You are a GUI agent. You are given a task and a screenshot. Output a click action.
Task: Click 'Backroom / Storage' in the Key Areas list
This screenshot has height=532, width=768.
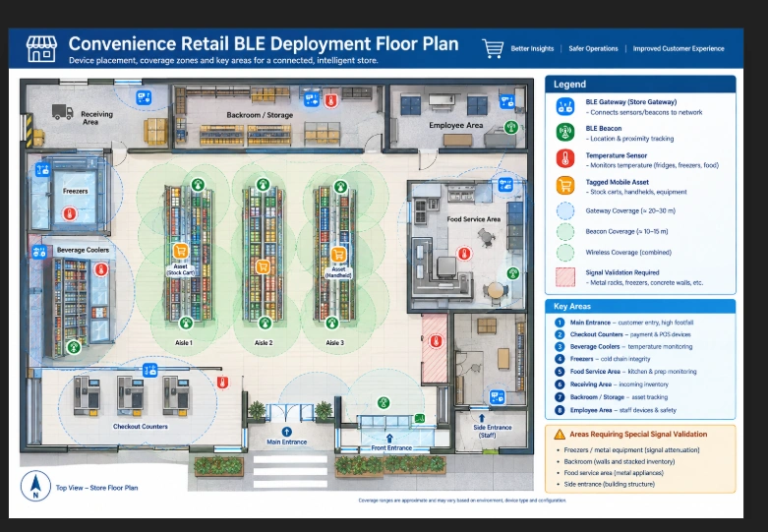click(x=597, y=397)
